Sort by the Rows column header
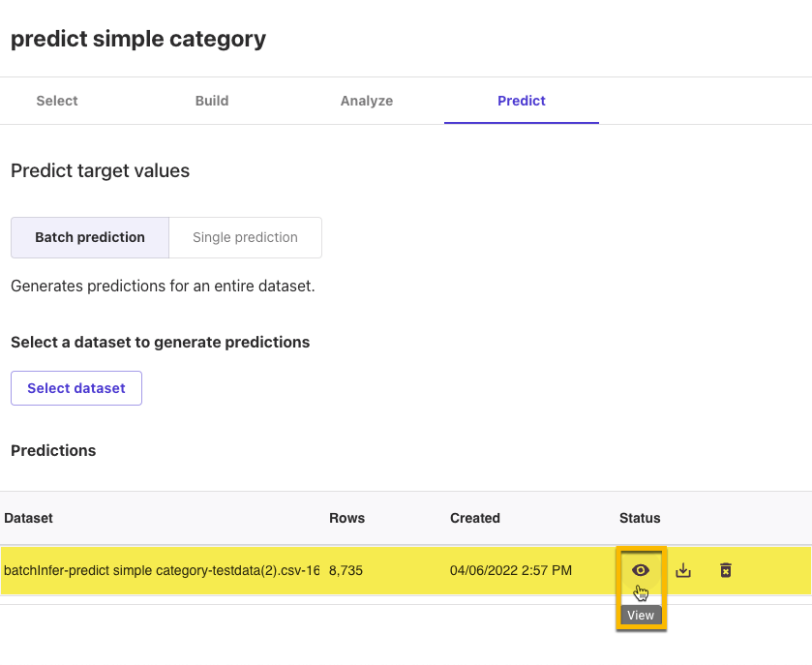Image resolution: width=812 pixels, height=665 pixels. pos(347,518)
